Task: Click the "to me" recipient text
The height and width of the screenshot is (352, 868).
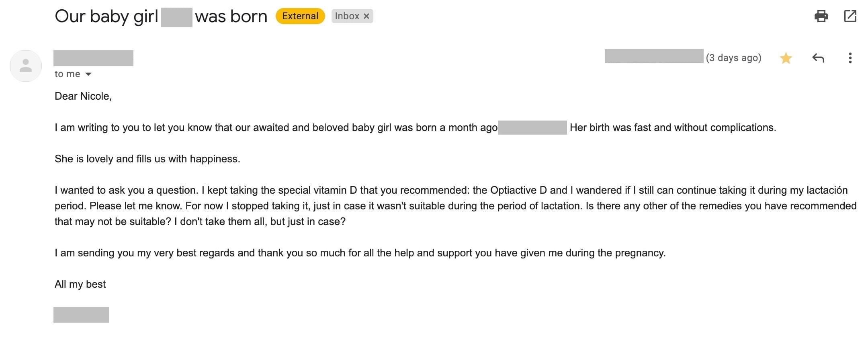Action: click(x=68, y=74)
